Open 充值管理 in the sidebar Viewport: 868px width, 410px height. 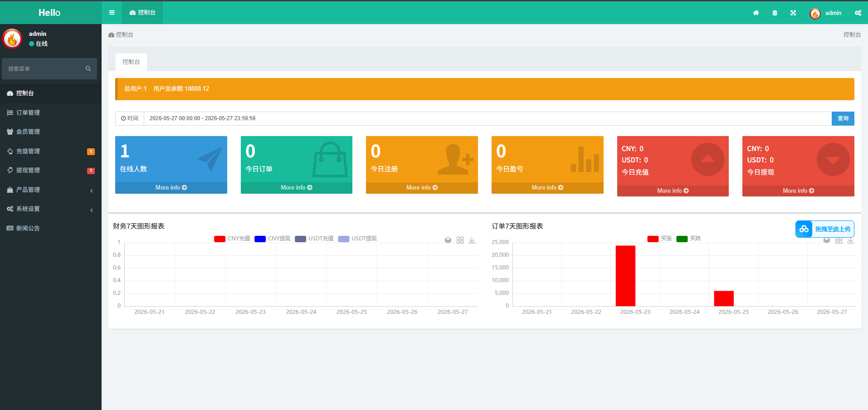pos(51,151)
